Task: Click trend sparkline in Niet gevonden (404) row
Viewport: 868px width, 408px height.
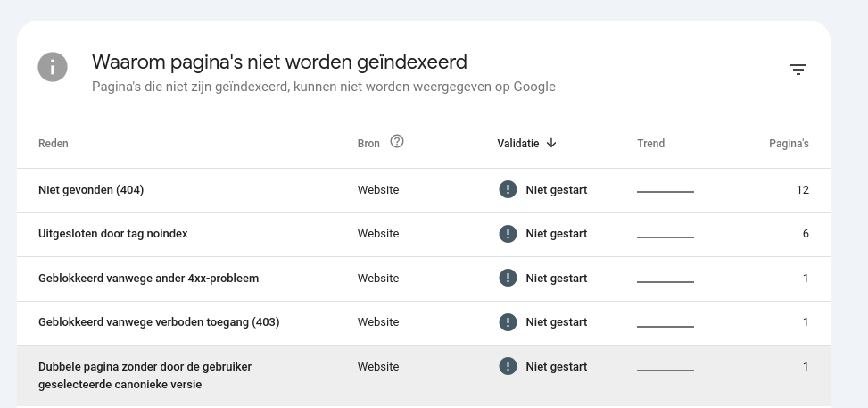Action: point(665,192)
